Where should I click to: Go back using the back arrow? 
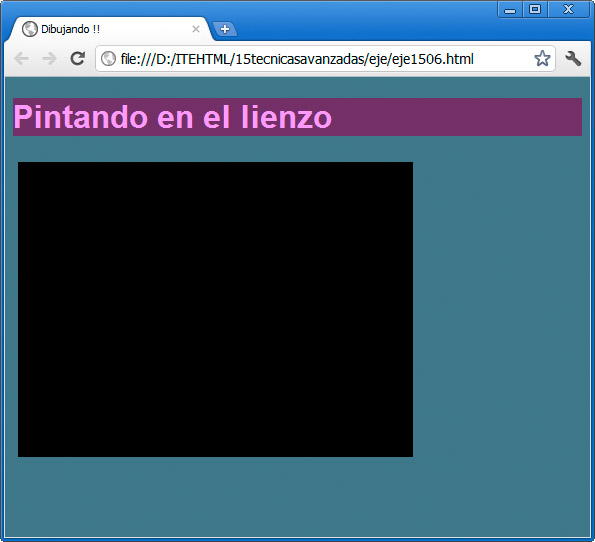point(22,59)
